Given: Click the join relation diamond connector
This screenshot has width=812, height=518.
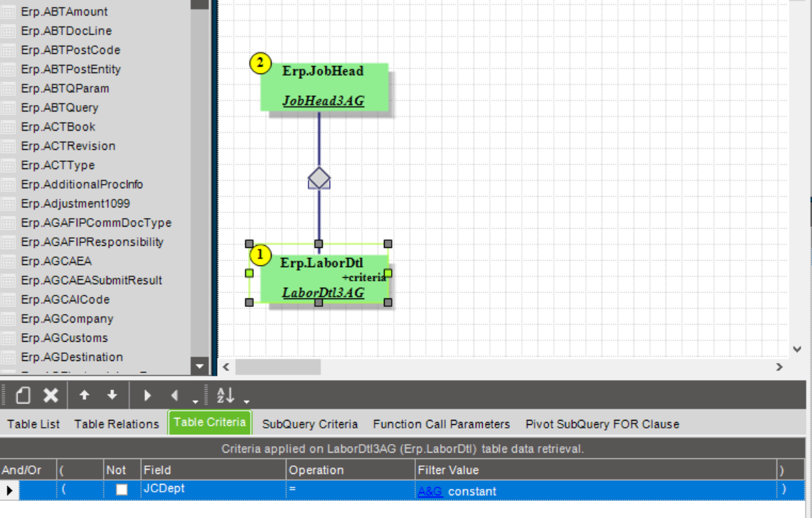Looking at the screenshot, I should 319,178.
